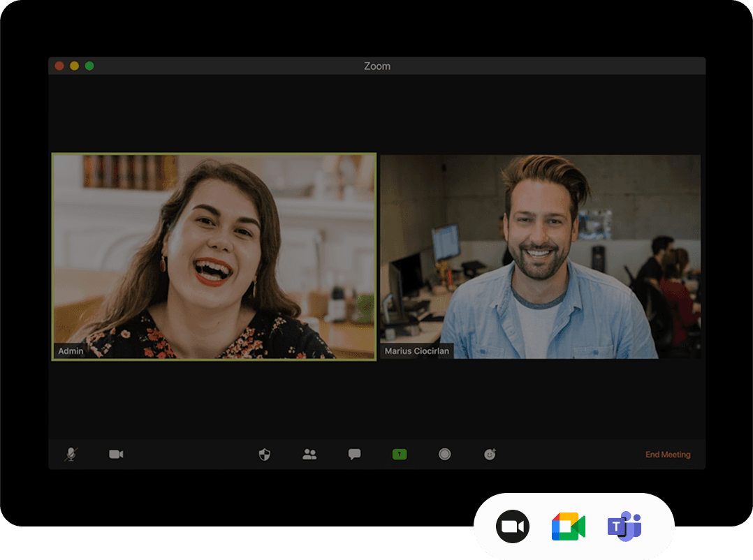Click Marius Ciocirlan's video tile
Image resolution: width=753 pixels, height=560 pixels.
[540, 256]
